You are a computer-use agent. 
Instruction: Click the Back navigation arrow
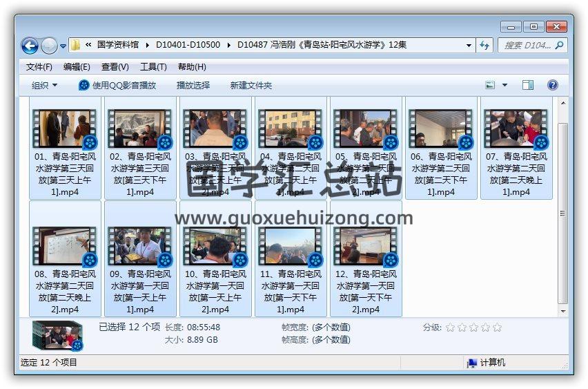(30, 46)
